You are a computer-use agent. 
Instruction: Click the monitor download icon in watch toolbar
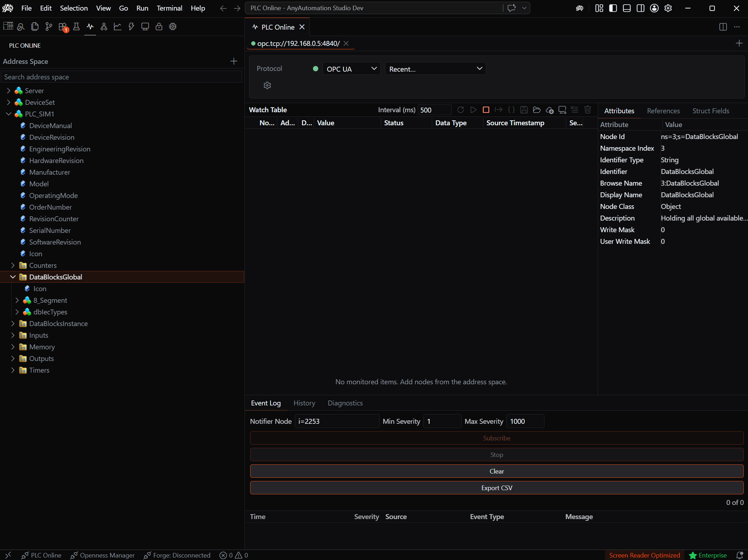click(562, 110)
